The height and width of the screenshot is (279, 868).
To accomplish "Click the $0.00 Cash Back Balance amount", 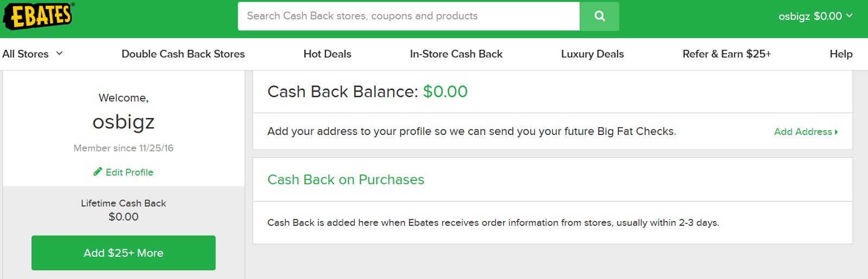I will 445,92.
